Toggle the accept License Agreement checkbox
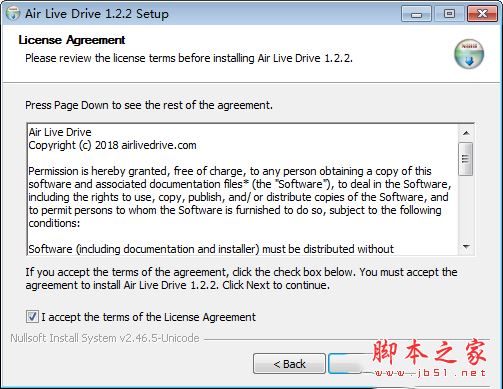 pyautogui.click(x=32, y=316)
